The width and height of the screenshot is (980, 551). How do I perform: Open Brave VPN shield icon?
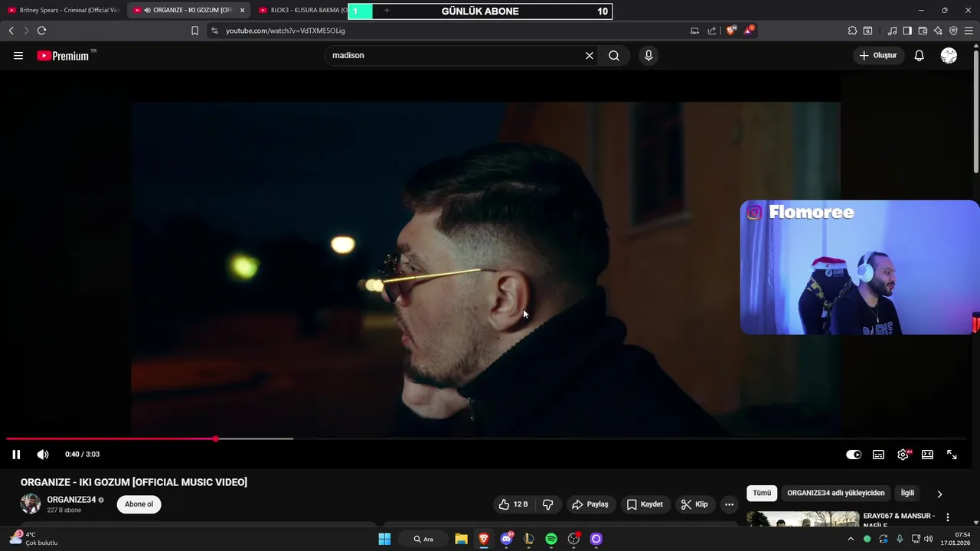click(x=953, y=31)
